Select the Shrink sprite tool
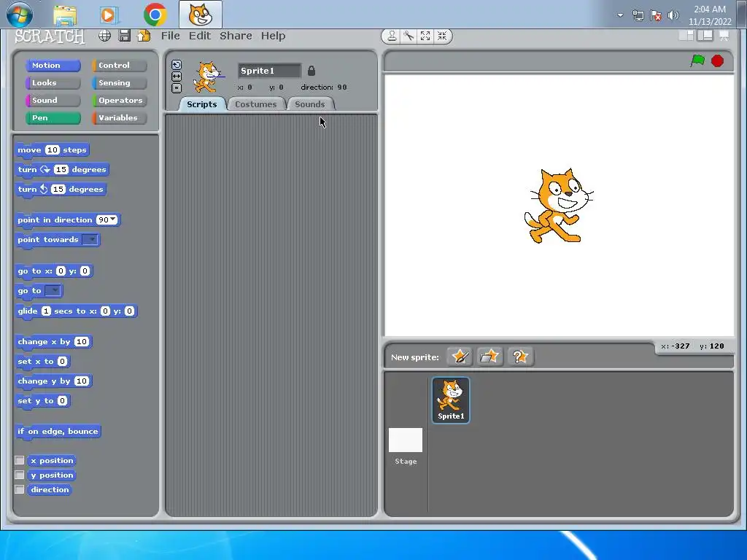 [x=442, y=36]
